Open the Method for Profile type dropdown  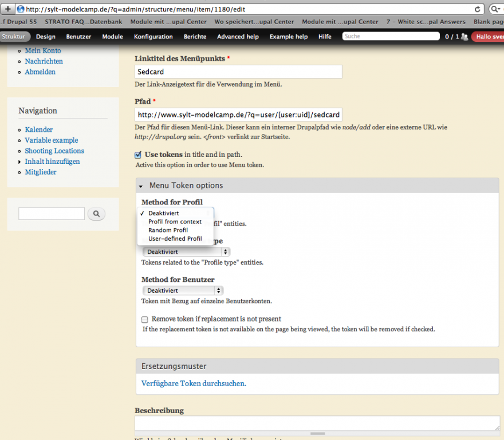186,252
